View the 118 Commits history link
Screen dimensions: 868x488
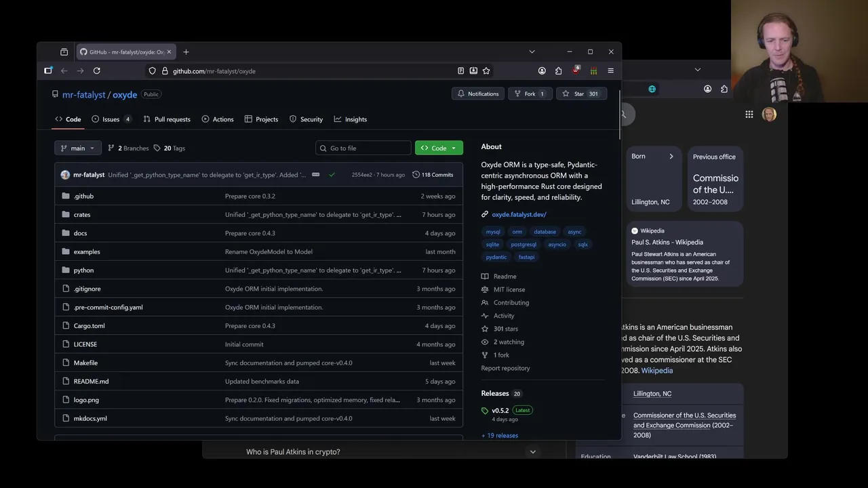(433, 174)
